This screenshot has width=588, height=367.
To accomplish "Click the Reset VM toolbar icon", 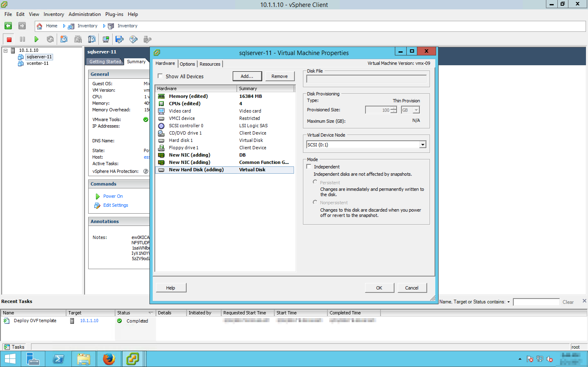I will (50, 39).
